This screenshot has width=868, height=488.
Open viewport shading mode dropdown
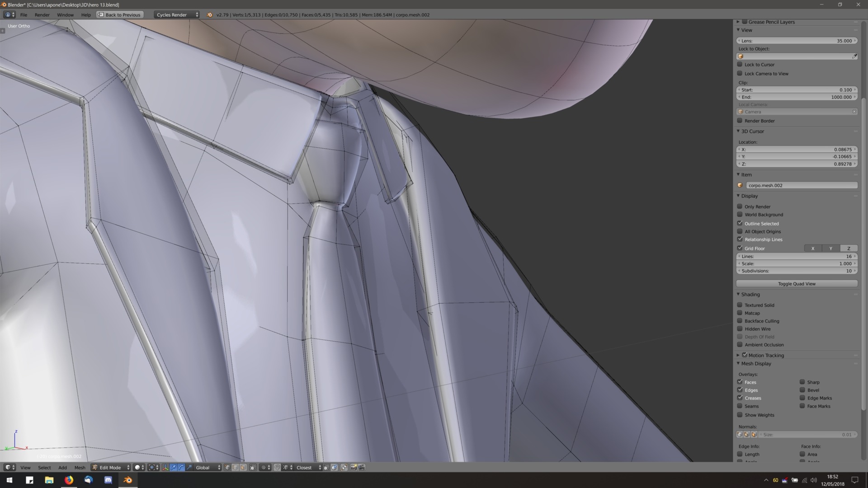click(x=139, y=467)
